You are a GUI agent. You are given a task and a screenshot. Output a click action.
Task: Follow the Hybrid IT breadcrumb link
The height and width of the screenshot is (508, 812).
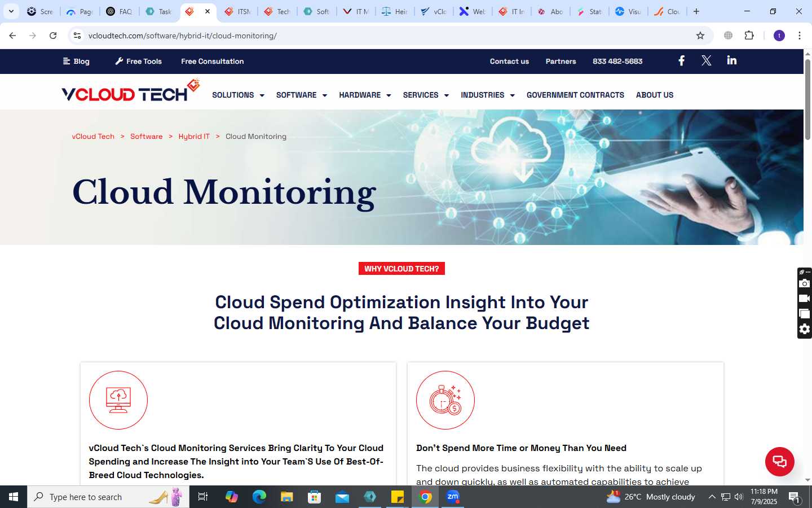(x=194, y=136)
